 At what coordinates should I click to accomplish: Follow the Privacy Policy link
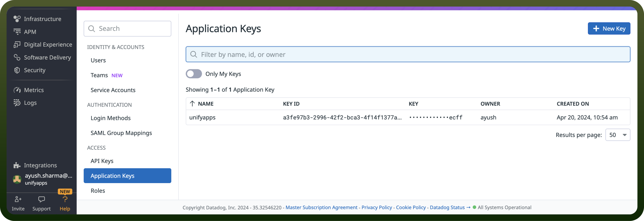pyautogui.click(x=377, y=207)
